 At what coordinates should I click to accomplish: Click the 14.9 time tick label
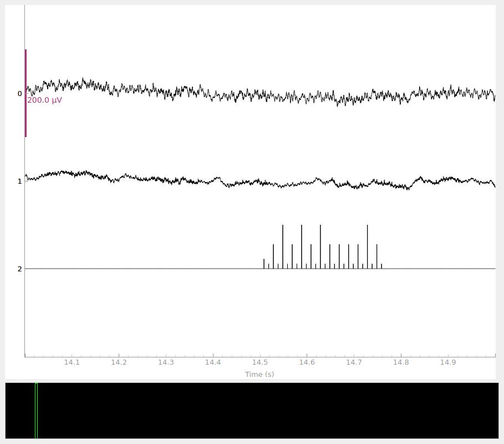tap(448, 362)
